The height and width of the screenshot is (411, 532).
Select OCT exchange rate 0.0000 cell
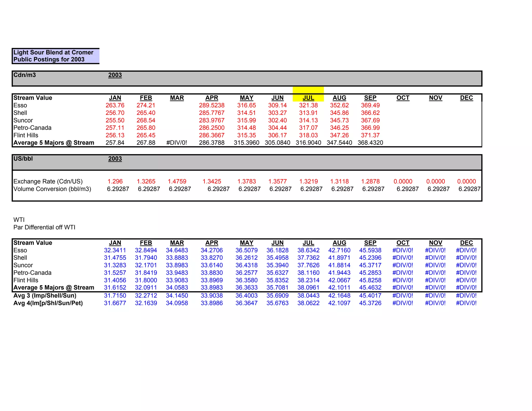point(403,181)
